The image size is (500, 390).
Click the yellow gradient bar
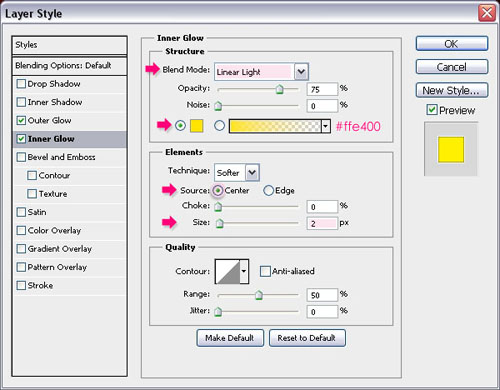pos(275,126)
